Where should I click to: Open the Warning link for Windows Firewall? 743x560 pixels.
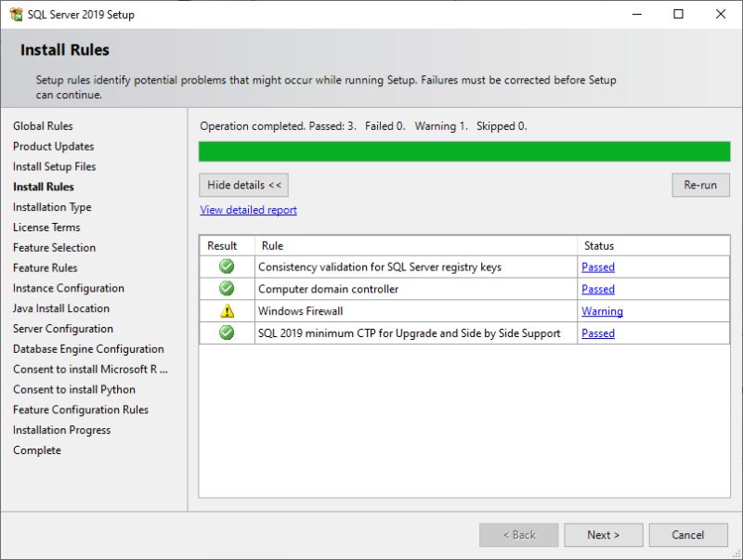click(603, 311)
